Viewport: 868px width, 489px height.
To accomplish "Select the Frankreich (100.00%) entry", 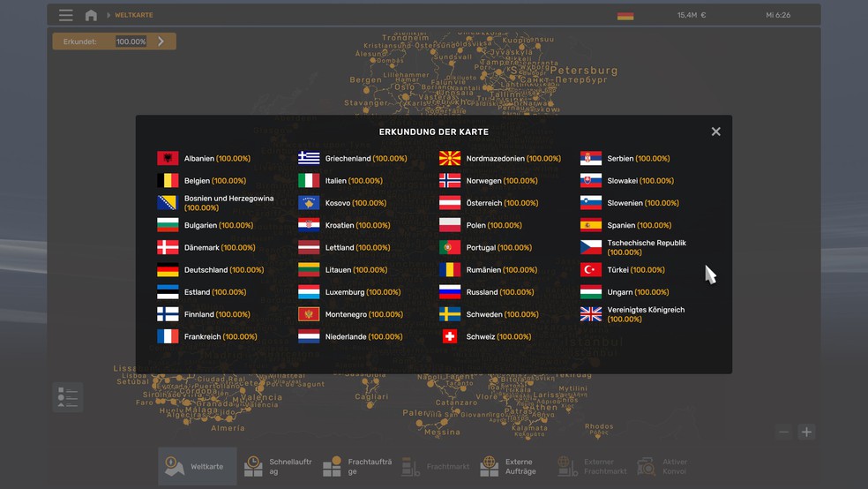I will 207,336.
